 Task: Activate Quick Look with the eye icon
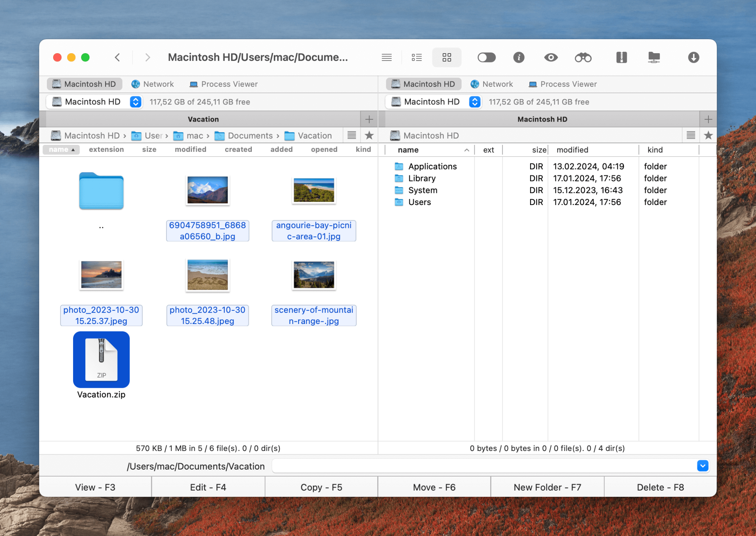(550, 57)
